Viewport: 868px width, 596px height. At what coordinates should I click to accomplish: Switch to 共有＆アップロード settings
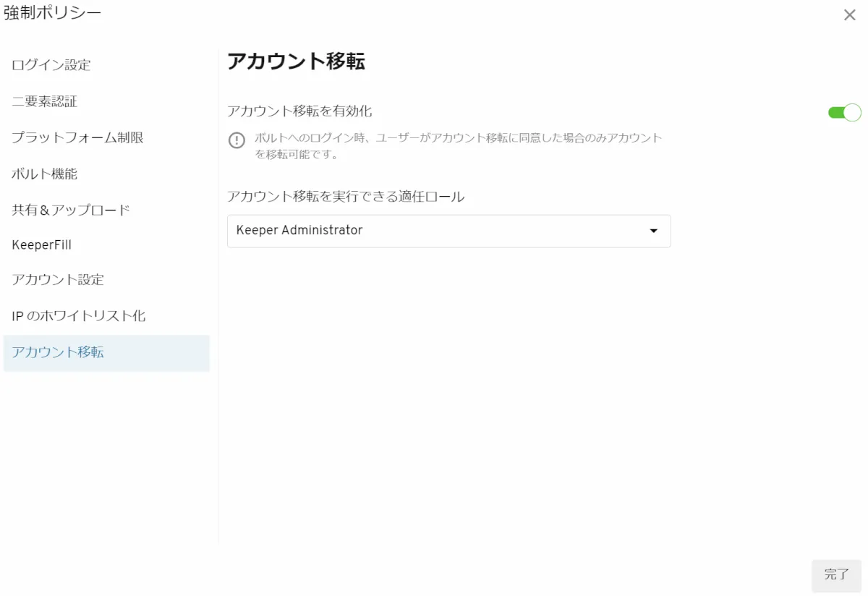click(x=71, y=210)
